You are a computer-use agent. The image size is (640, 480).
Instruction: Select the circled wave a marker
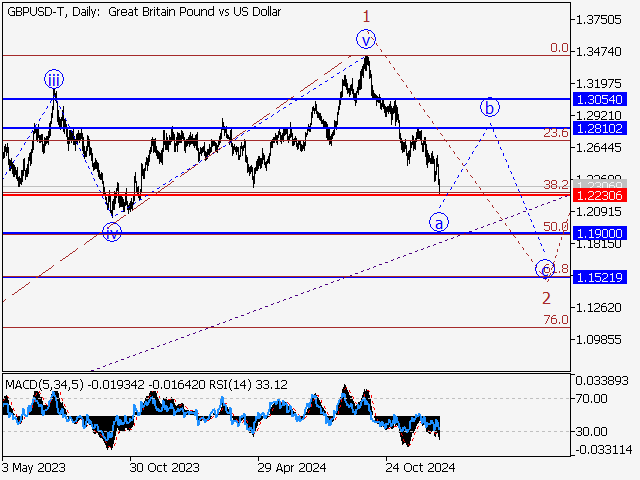pyautogui.click(x=439, y=222)
